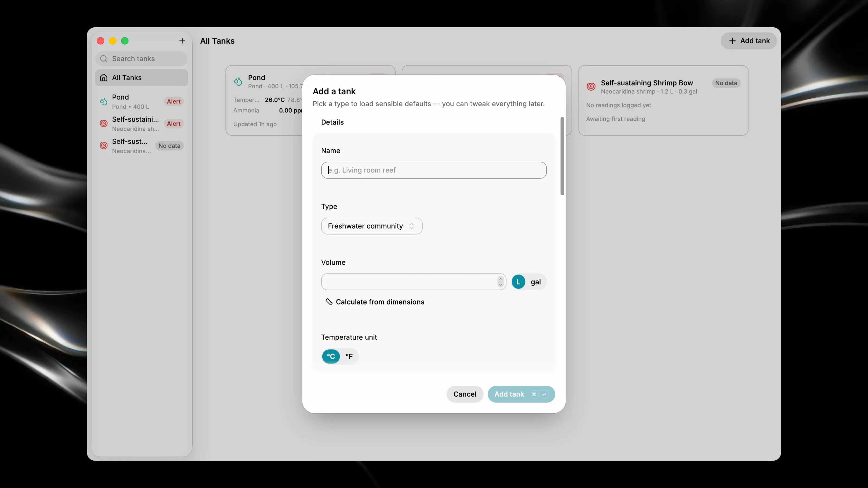The width and height of the screenshot is (868, 488).
Task: Open the Self-sustaining Shrimp Bow card
Action: click(663, 100)
